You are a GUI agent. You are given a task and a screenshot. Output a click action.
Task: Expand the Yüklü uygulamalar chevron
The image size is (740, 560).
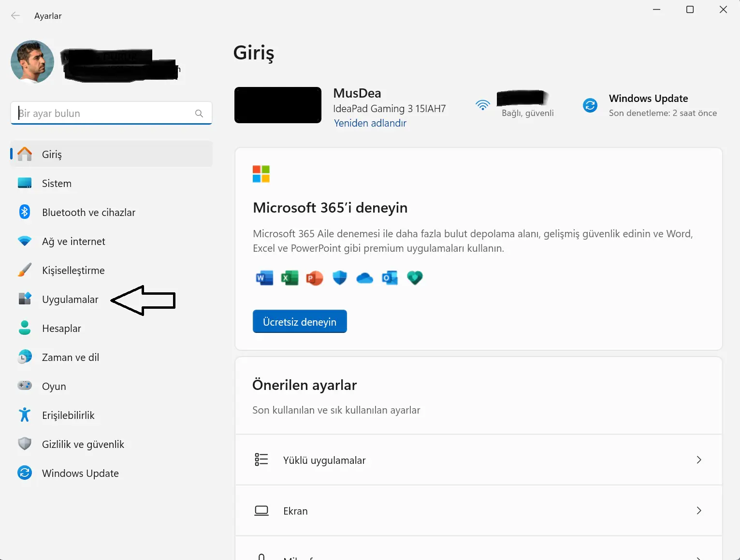coord(699,460)
